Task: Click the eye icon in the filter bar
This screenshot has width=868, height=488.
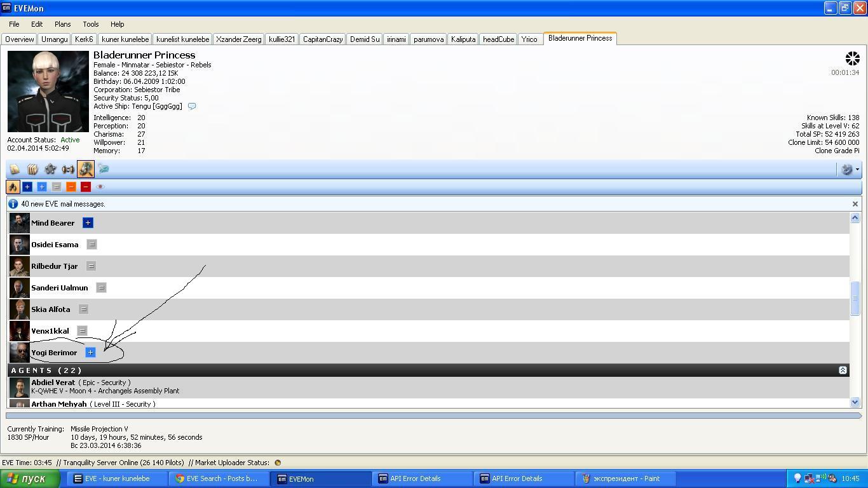Action: pos(100,187)
